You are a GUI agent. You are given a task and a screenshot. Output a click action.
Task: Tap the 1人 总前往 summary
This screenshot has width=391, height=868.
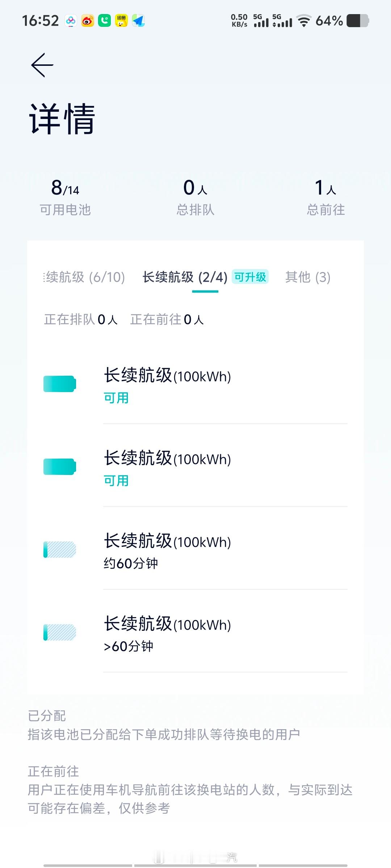tap(326, 197)
